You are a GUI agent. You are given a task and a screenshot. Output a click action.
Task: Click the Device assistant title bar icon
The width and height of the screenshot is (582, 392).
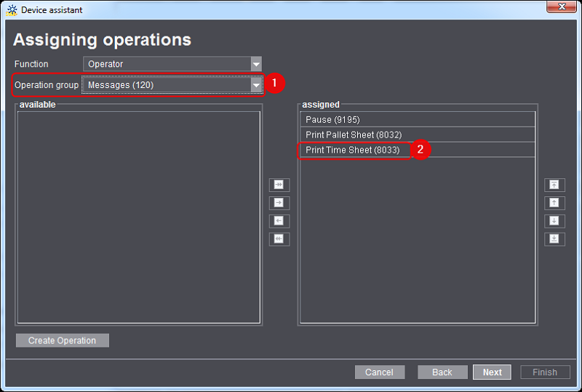point(12,10)
